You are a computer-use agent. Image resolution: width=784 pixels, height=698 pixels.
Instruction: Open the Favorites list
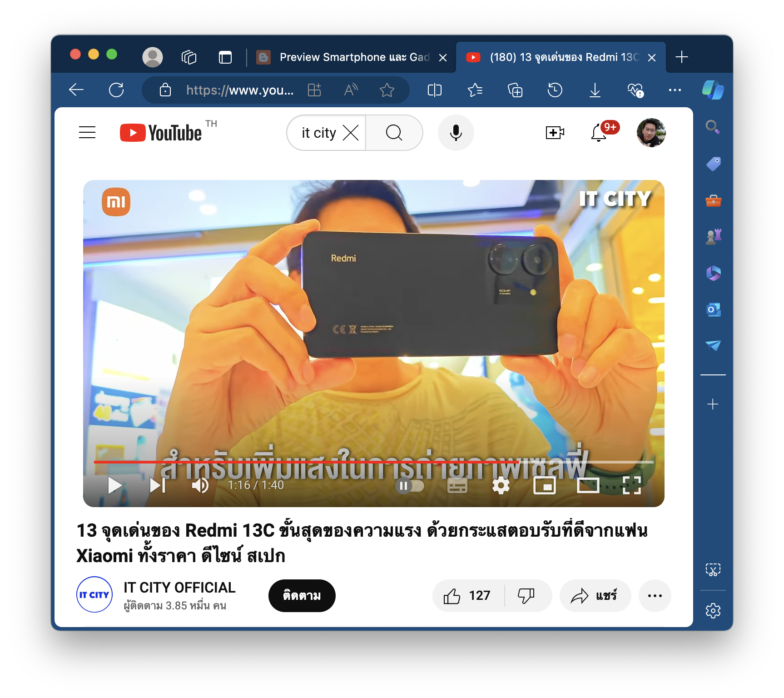(475, 90)
